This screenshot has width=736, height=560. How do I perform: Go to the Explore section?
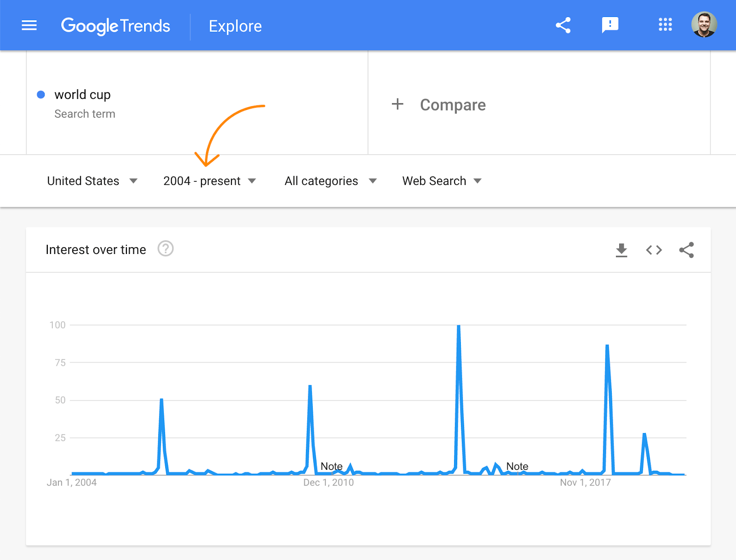(x=235, y=26)
